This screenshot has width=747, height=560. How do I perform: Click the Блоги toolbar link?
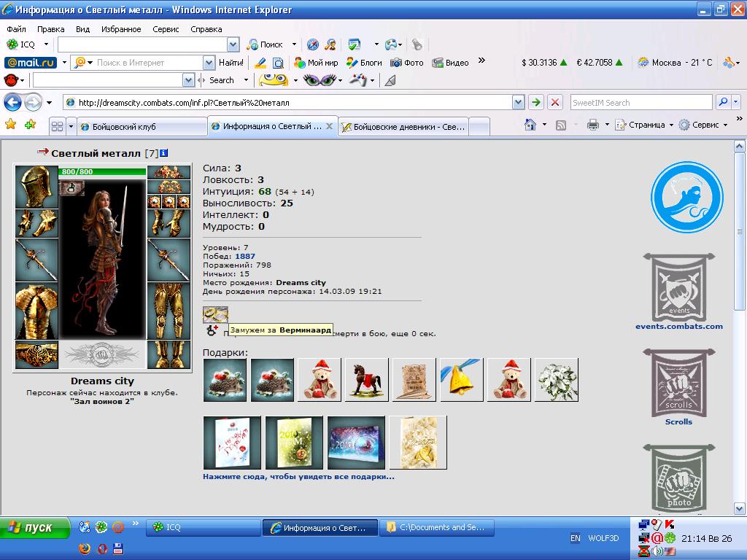pos(365,63)
